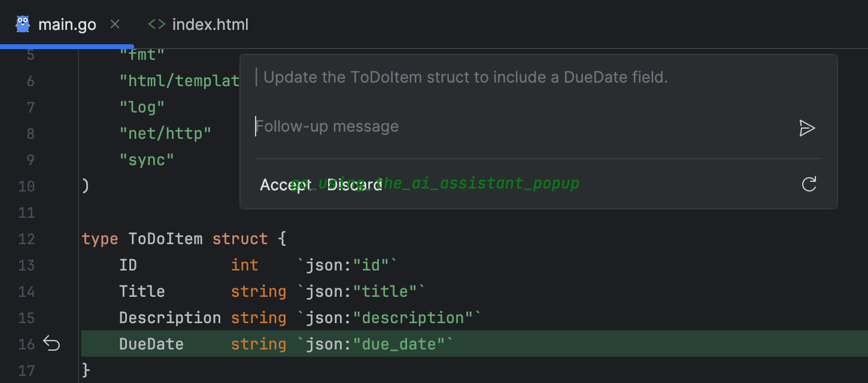The height and width of the screenshot is (383, 868).
Task: Regenerate the AI suggestion using circular arrow
Action: 809,184
